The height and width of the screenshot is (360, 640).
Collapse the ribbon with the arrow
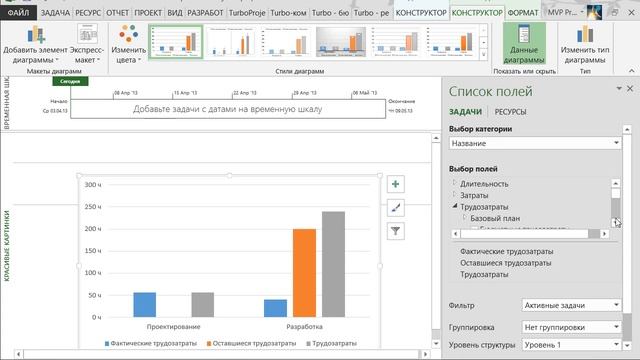(x=631, y=71)
